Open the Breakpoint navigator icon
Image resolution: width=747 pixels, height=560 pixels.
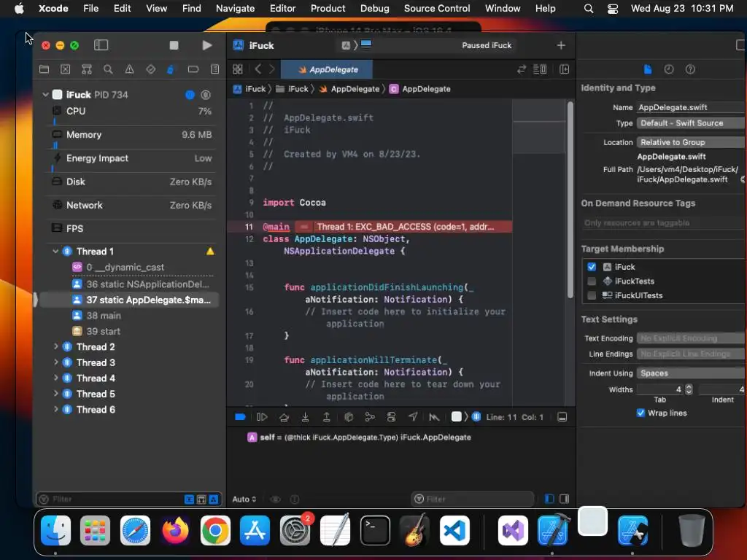click(x=193, y=69)
